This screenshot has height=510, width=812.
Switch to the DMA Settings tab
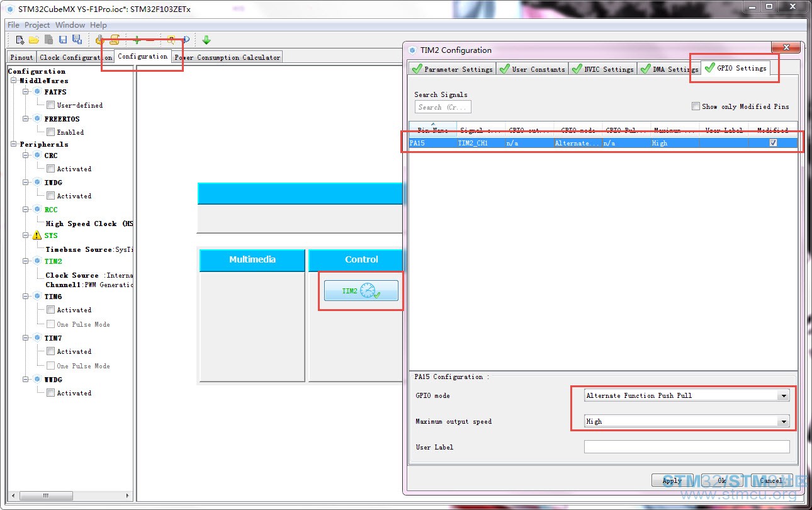click(x=669, y=69)
